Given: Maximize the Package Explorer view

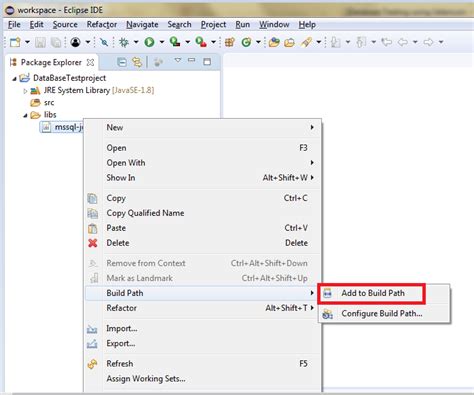Looking at the screenshot, I should tap(207, 62).
